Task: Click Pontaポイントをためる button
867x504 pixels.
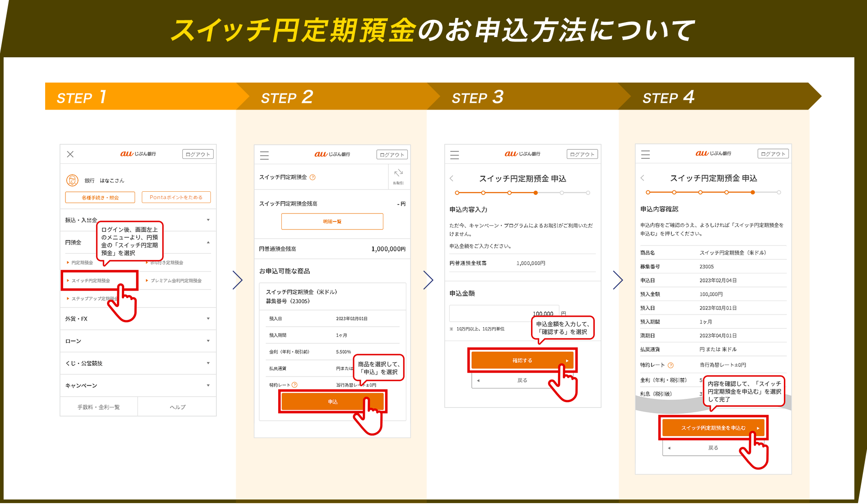Action: [176, 198]
